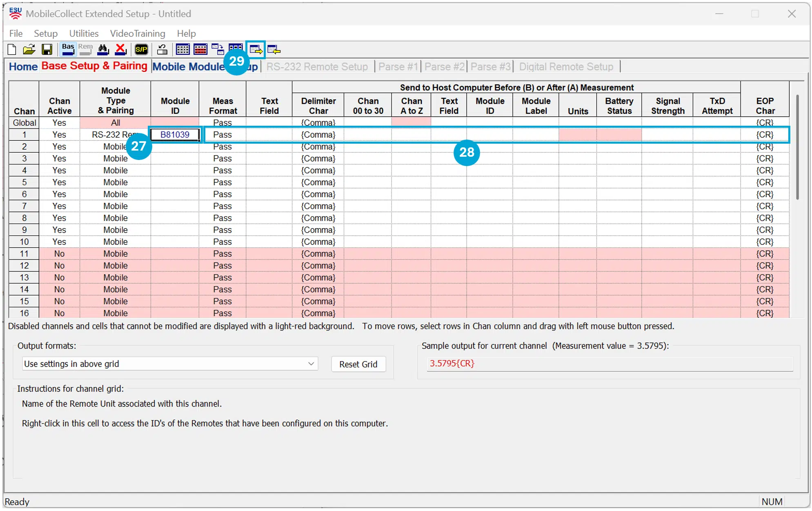Open the Help menu

pos(186,33)
